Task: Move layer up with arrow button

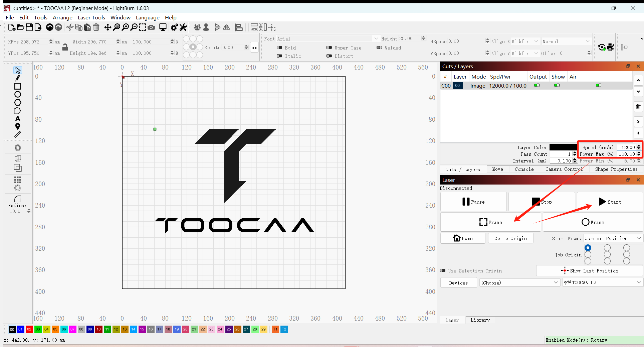Action: pyautogui.click(x=638, y=80)
